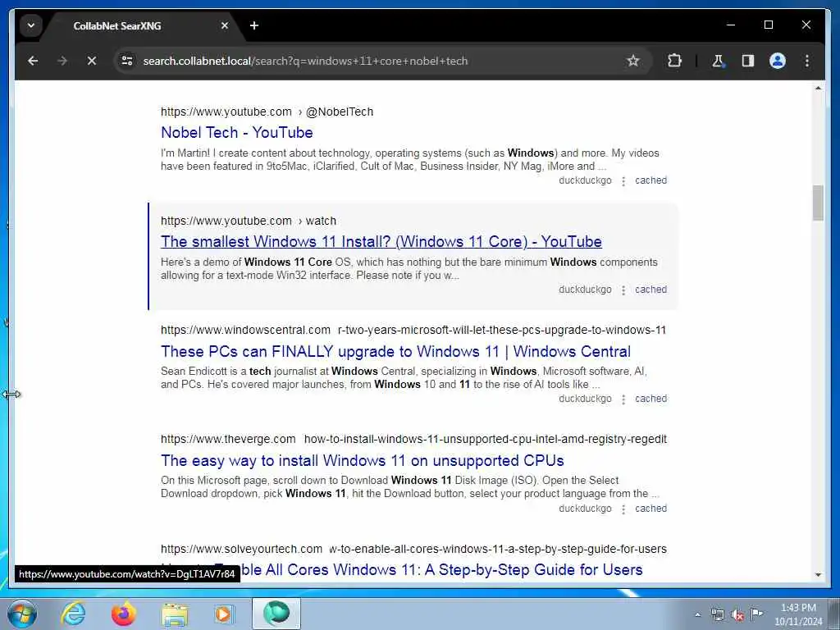
Task: Click youtube.com @NobelTech URL text
Action: tap(267, 112)
